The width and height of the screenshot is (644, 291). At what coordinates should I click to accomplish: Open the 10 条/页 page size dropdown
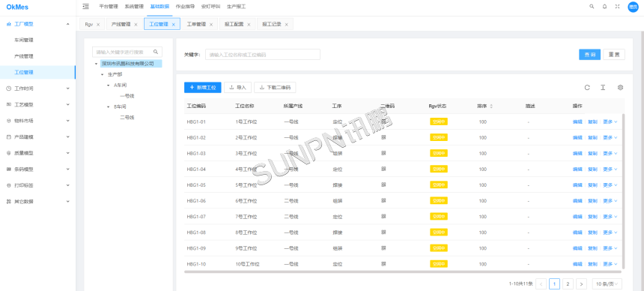click(x=607, y=283)
